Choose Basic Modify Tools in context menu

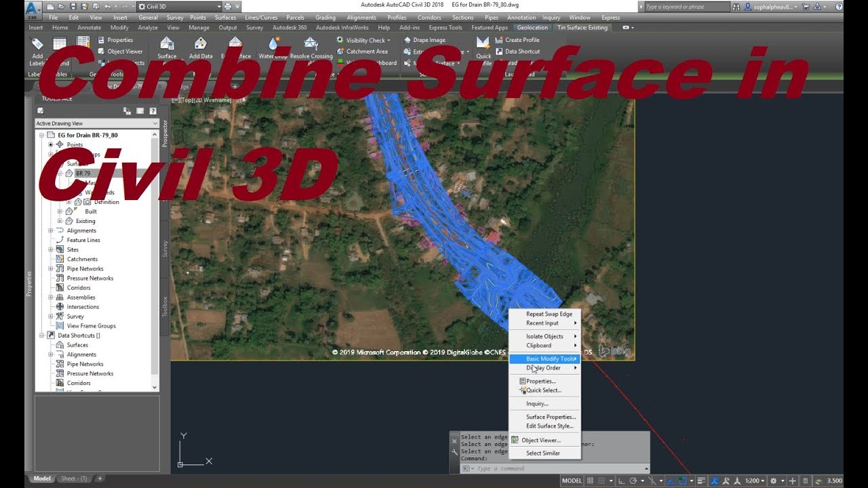tap(545, 359)
